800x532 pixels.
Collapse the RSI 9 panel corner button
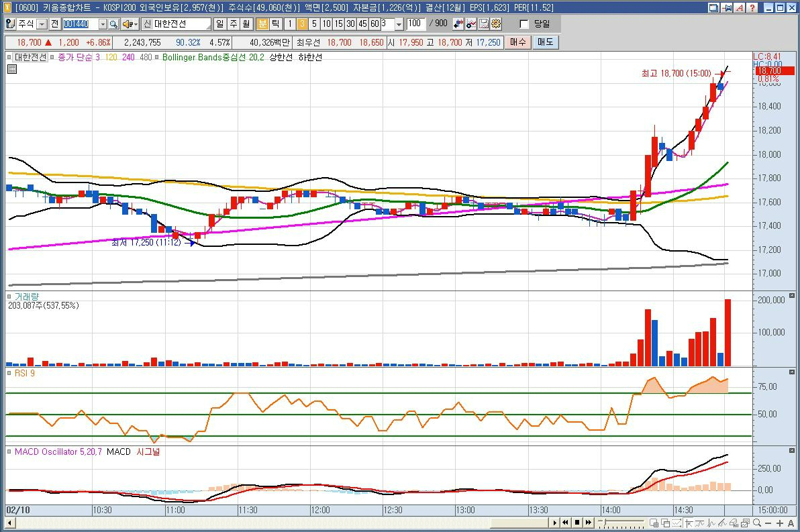click(x=792, y=372)
